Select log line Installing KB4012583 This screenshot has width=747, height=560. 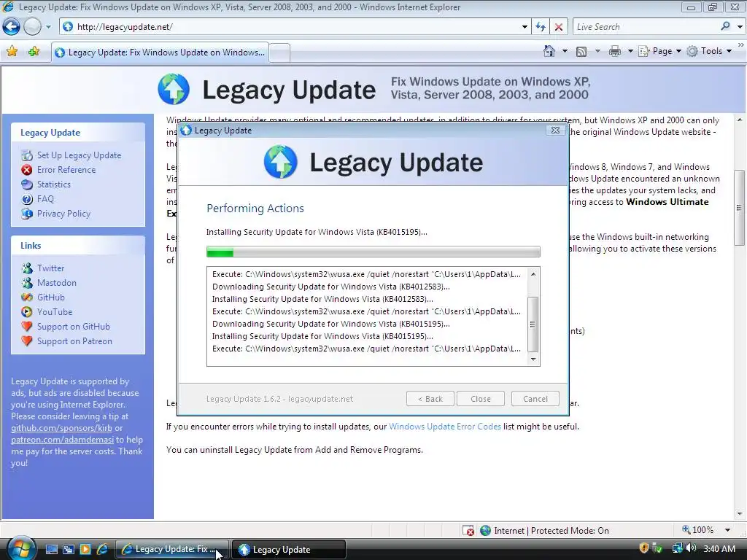point(322,299)
